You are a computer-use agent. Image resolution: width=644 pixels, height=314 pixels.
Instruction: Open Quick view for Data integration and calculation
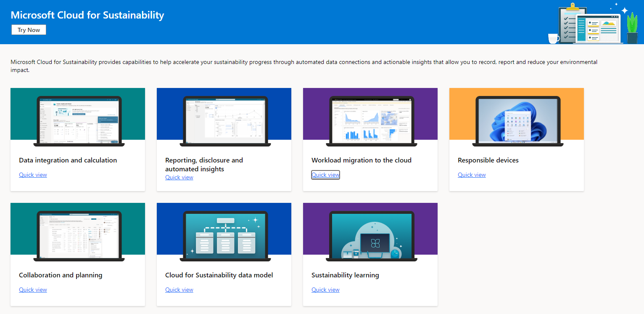coord(33,174)
